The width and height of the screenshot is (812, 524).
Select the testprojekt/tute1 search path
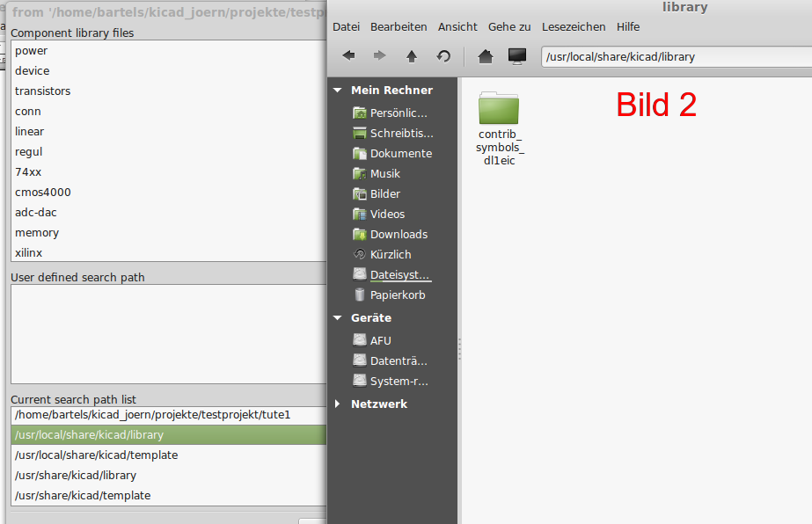coord(168,415)
